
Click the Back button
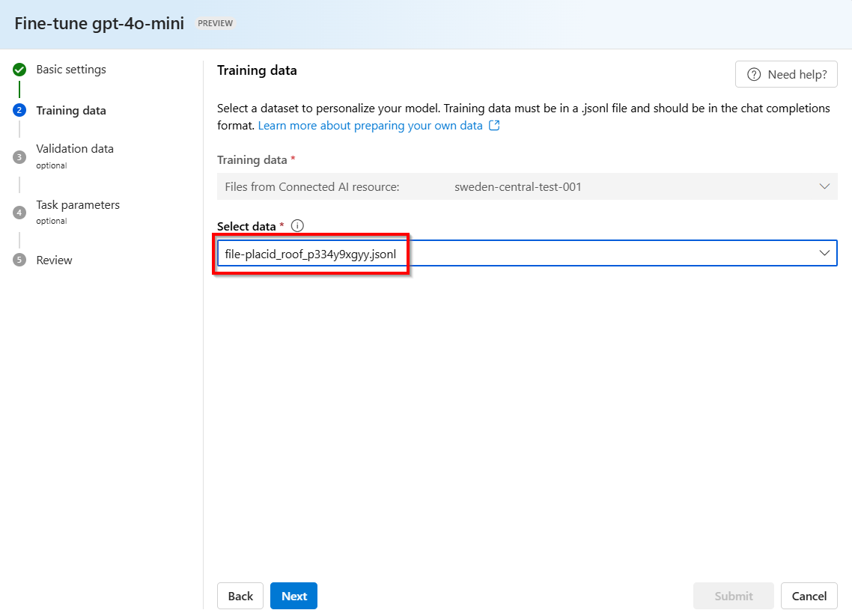pyautogui.click(x=240, y=596)
